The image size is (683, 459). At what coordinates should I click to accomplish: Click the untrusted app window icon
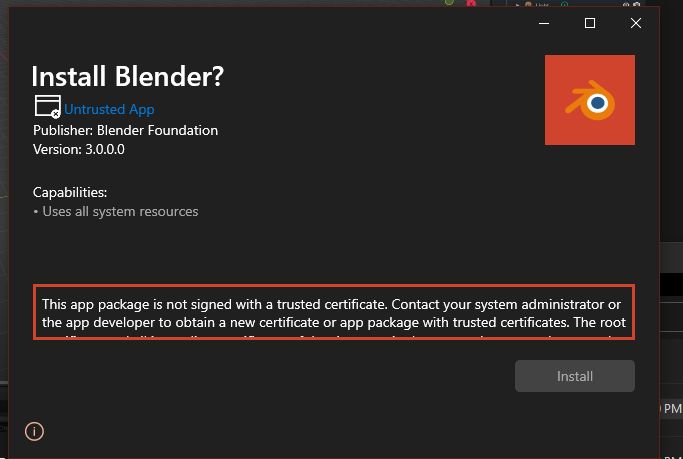coord(47,107)
